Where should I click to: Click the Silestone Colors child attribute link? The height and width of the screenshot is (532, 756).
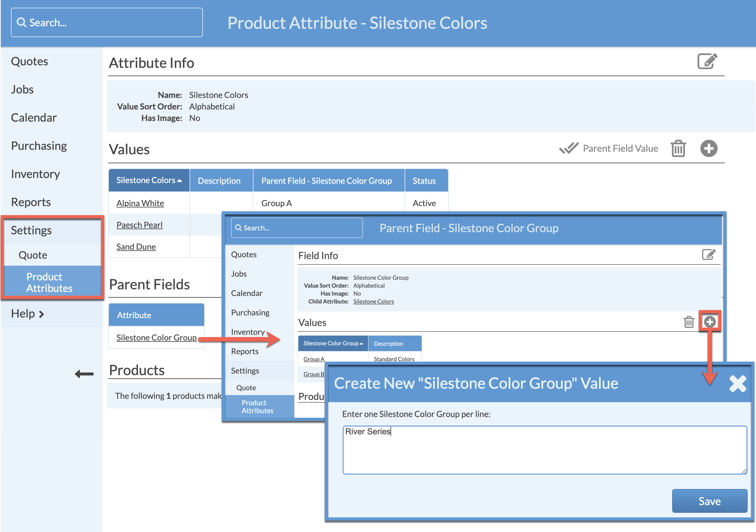click(373, 301)
